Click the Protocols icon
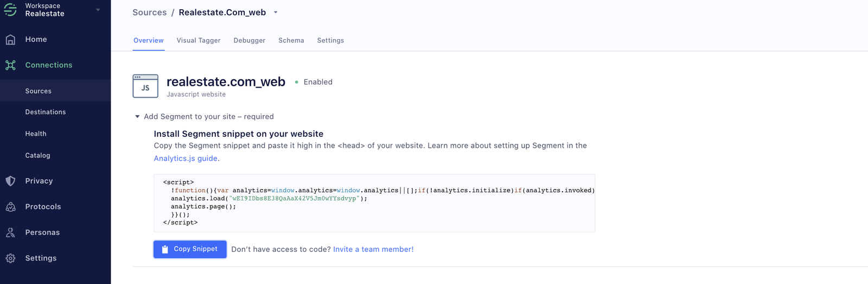Screen dimensions: 868x284 pos(10,207)
